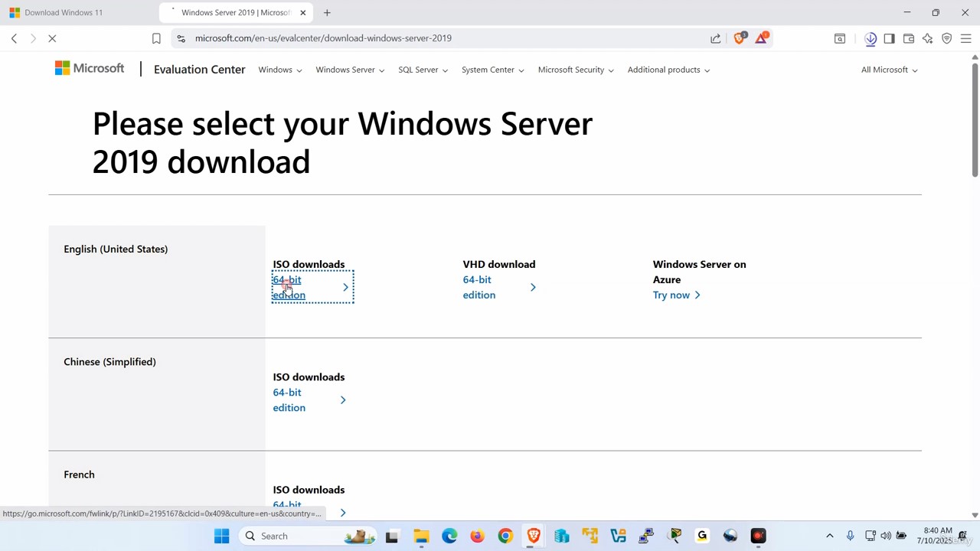
Task: Open the volume control in system tray
Action: [886, 536]
